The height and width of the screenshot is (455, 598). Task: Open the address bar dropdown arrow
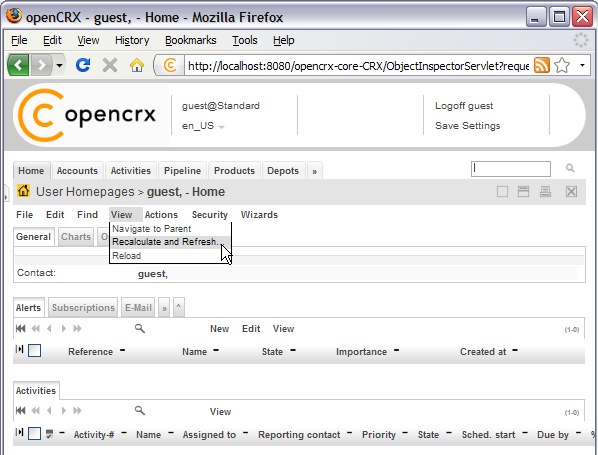coord(582,65)
